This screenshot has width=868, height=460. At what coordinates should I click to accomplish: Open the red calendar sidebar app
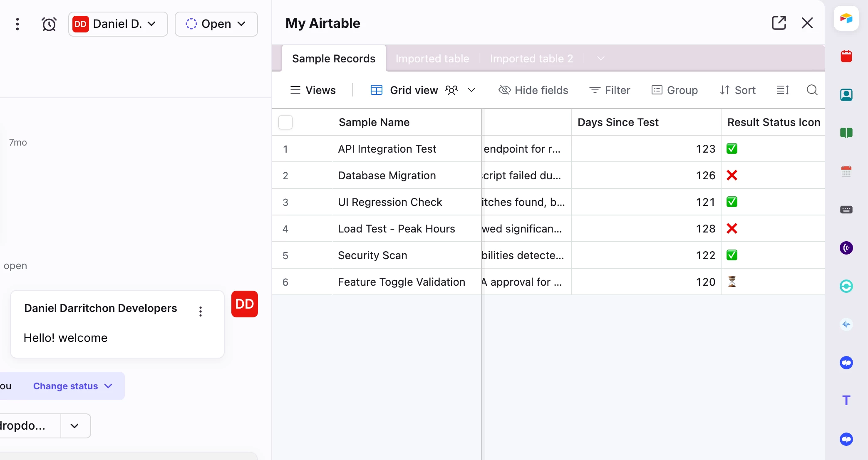[846, 56]
